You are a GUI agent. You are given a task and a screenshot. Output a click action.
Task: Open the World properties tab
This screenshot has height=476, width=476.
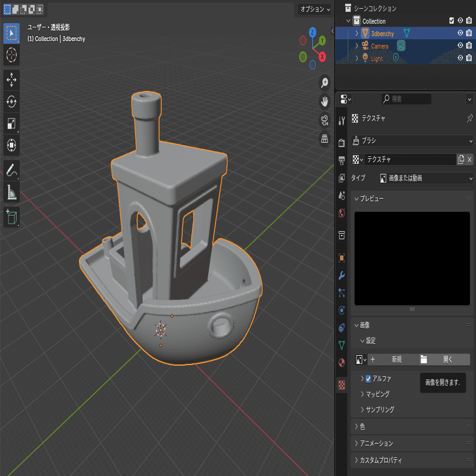pos(342,213)
